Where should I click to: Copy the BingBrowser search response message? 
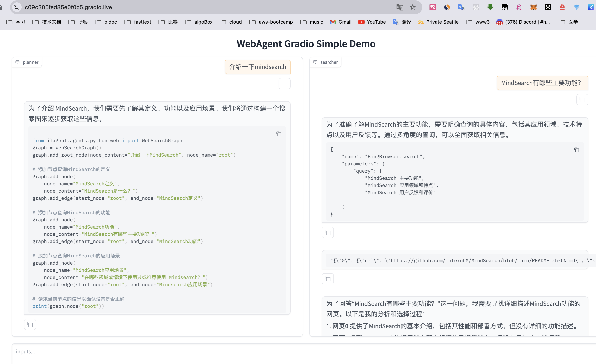coord(328,233)
